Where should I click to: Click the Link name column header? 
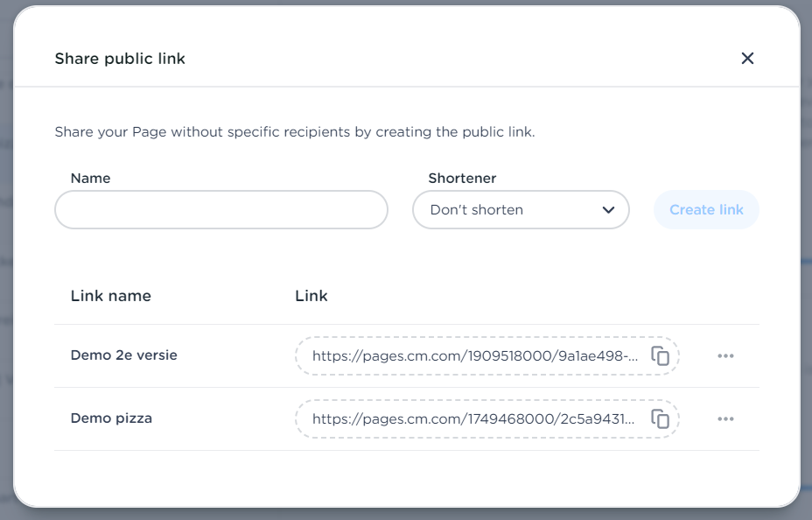point(110,296)
